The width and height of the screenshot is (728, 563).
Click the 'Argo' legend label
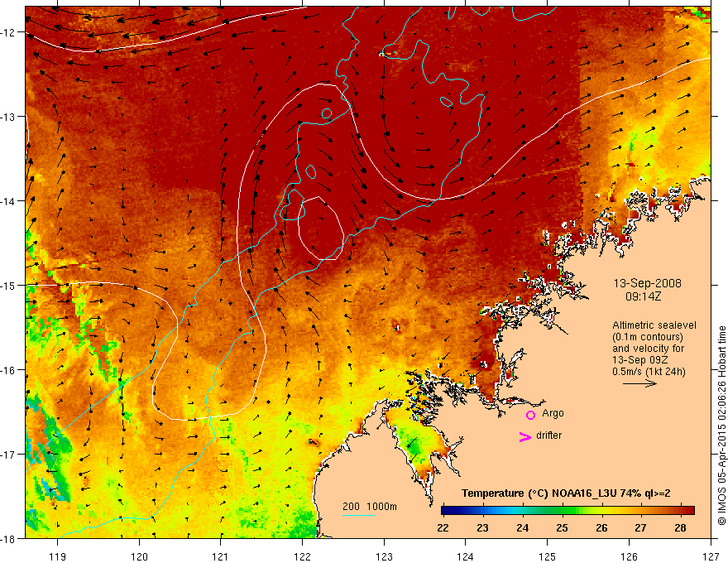pyautogui.click(x=553, y=413)
